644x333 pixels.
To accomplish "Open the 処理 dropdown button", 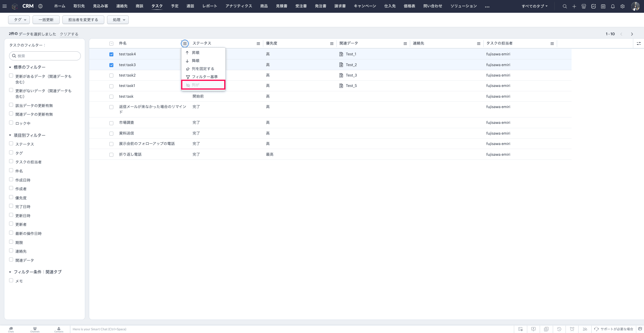I will (x=118, y=20).
